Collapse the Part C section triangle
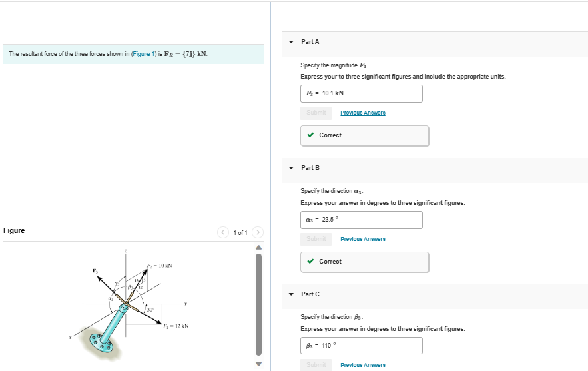Viewport: 588px width, 371px height. tap(291, 294)
